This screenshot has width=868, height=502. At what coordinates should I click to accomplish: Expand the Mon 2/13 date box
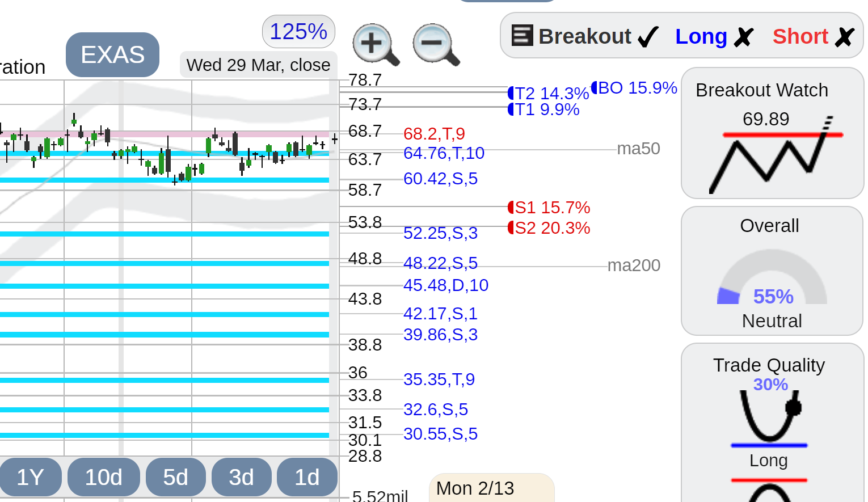[491, 488]
